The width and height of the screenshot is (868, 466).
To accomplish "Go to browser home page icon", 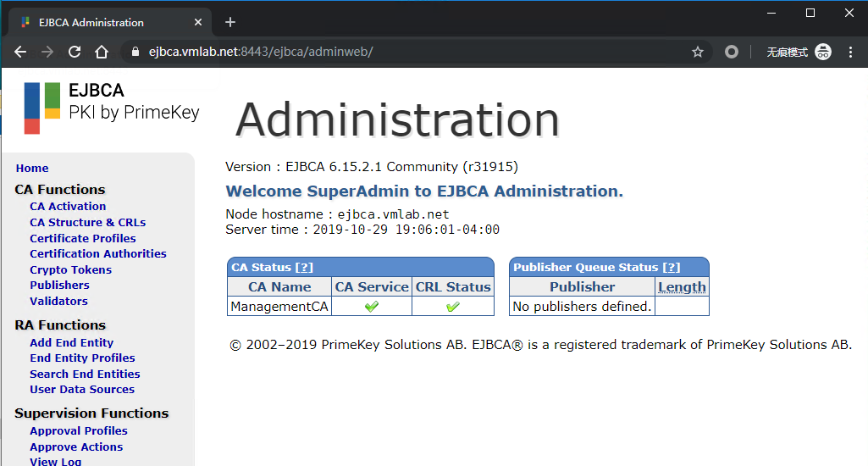I will tap(102, 52).
